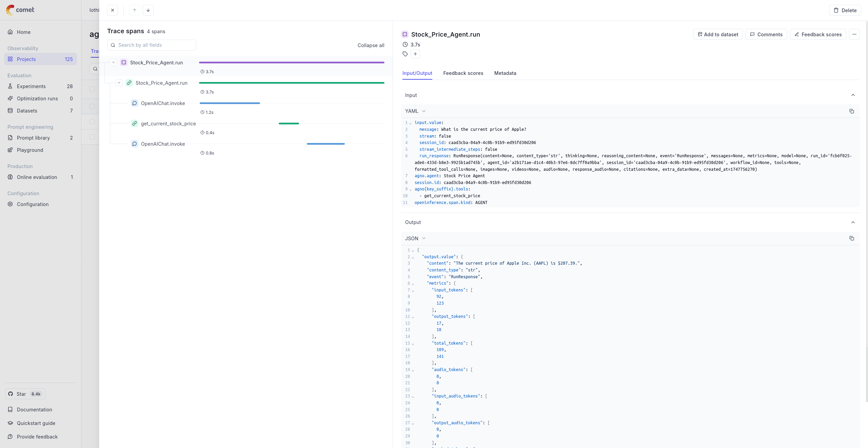
Task: Copy the JSON output code
Action: (x=851, y=238)
